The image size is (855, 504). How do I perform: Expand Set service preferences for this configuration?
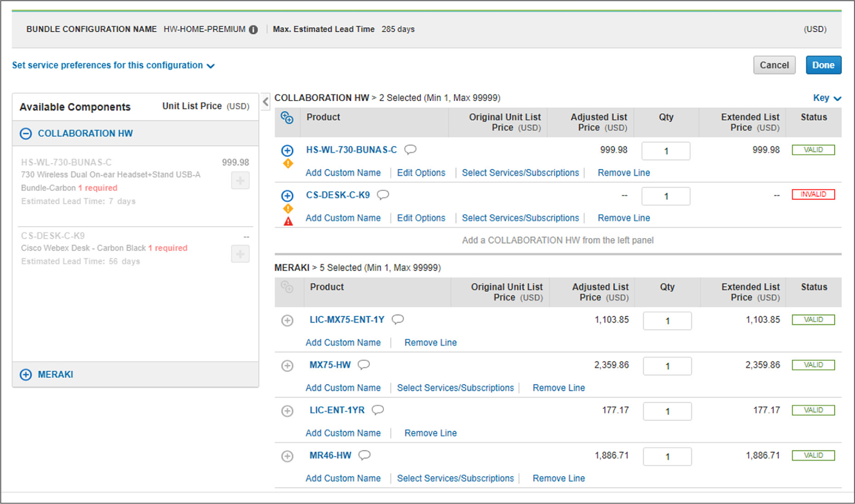point(113,66)
